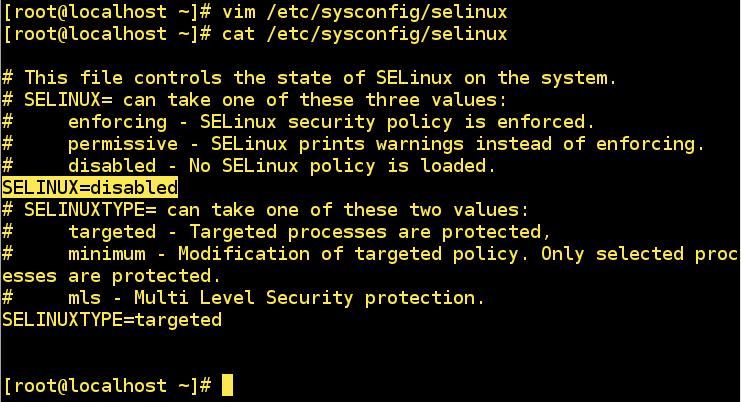This screenshot has width=741, height=402.
Task: Click the highlighted SELINUX=disabled line
Action: (90, 187)
